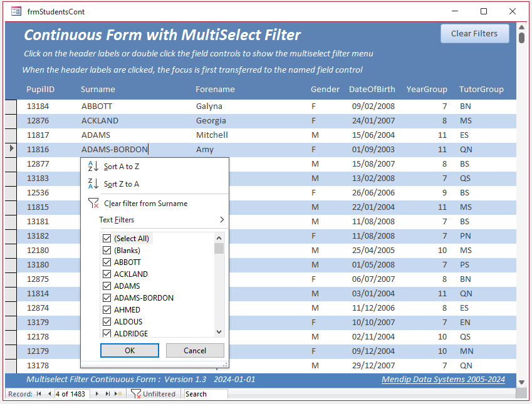Click the Forename header label

coord(215,89)
